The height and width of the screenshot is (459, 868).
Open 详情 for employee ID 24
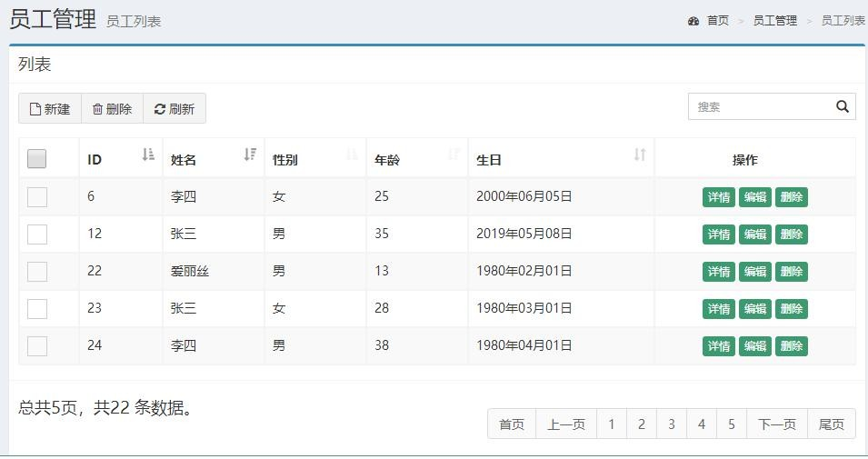(719, 346)
